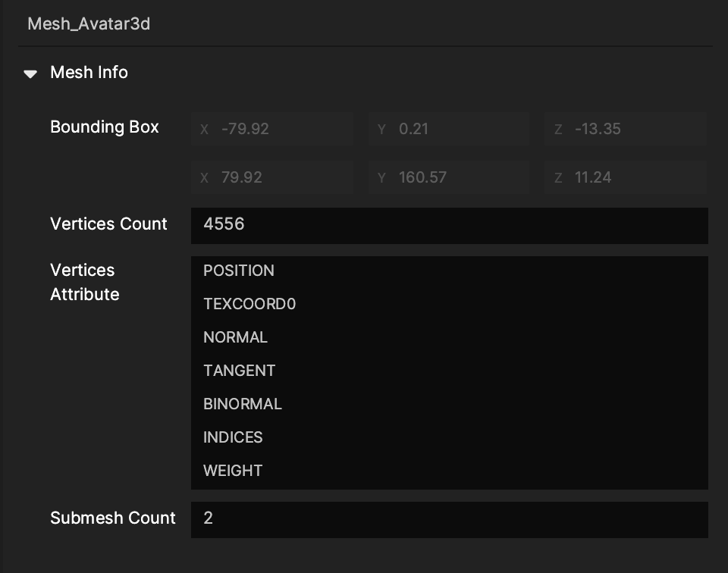Viewport: 728px width, 573px height.
Task: Collapse the Mesh Info section arrow
Action: coord(30,74)
